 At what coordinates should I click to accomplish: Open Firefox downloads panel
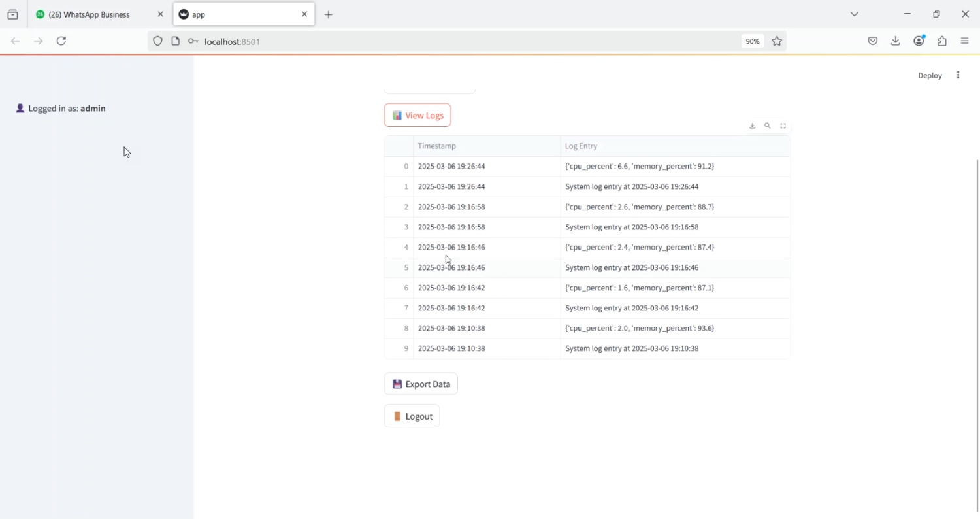896,41
